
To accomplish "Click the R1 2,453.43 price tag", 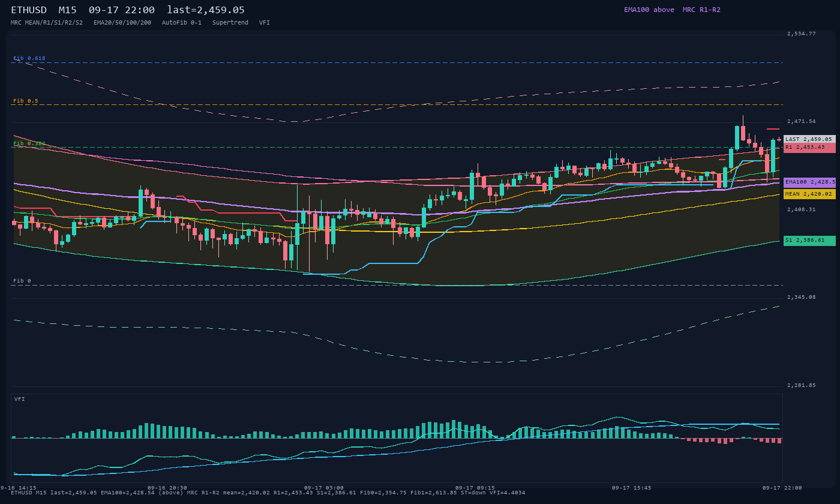I will [809, 148].
